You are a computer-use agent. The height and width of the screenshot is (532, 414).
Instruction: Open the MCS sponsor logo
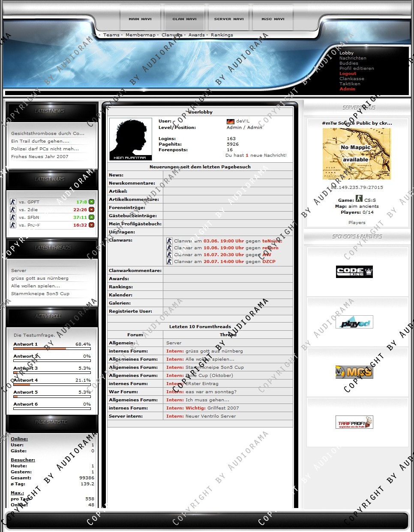pyautogui.click(x=354, y=372)
